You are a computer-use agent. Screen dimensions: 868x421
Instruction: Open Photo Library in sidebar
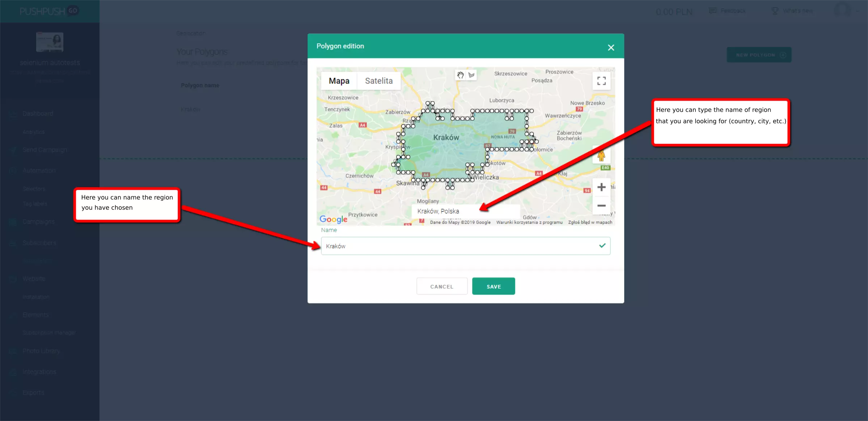pos(41,351)
